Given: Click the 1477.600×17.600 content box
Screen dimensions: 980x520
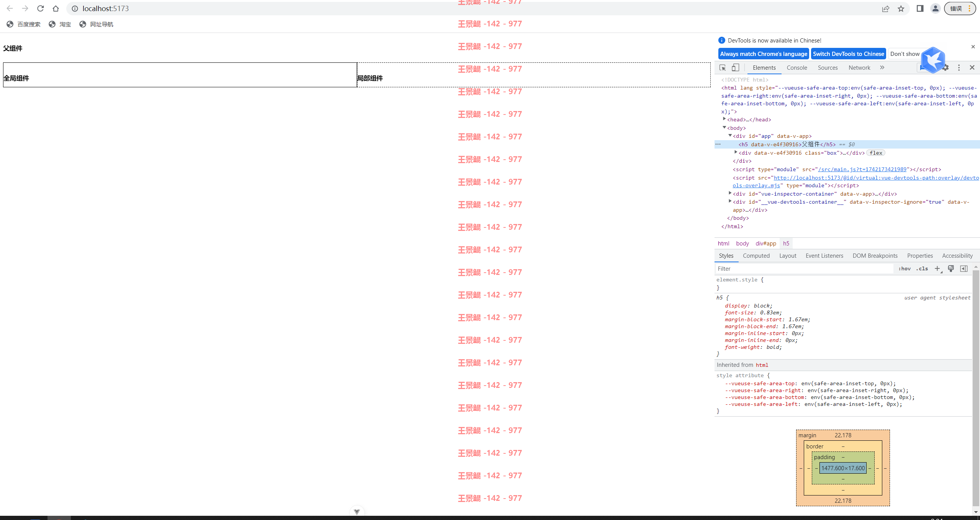Looking at the screenshot, I should [x=843, y=468].
